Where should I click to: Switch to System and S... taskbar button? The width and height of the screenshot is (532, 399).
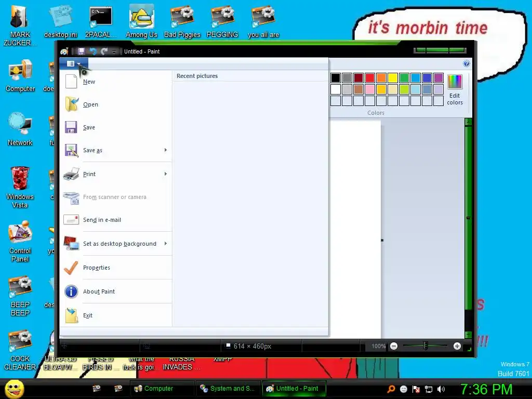(228, 389)
